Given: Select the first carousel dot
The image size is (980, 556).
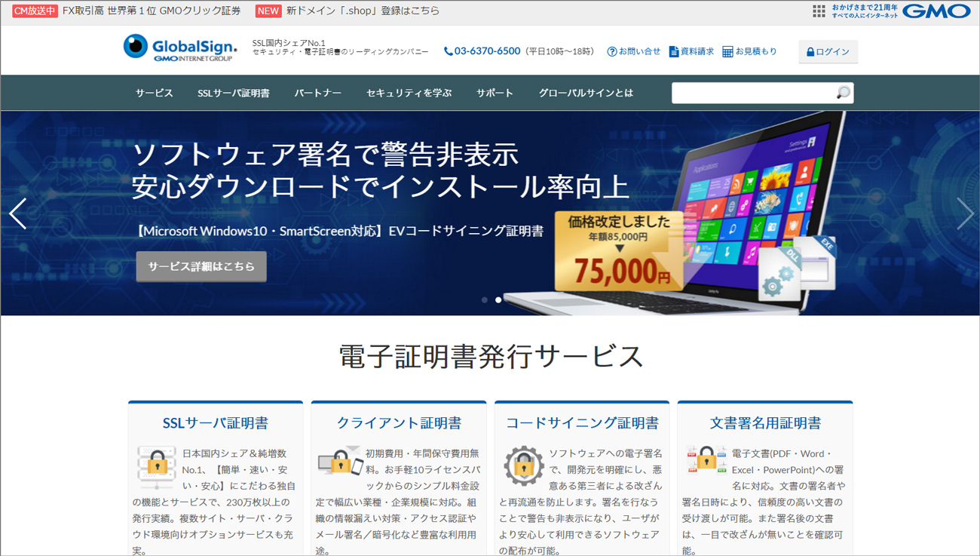Looking at the screenshot, I should coord(485,300).
